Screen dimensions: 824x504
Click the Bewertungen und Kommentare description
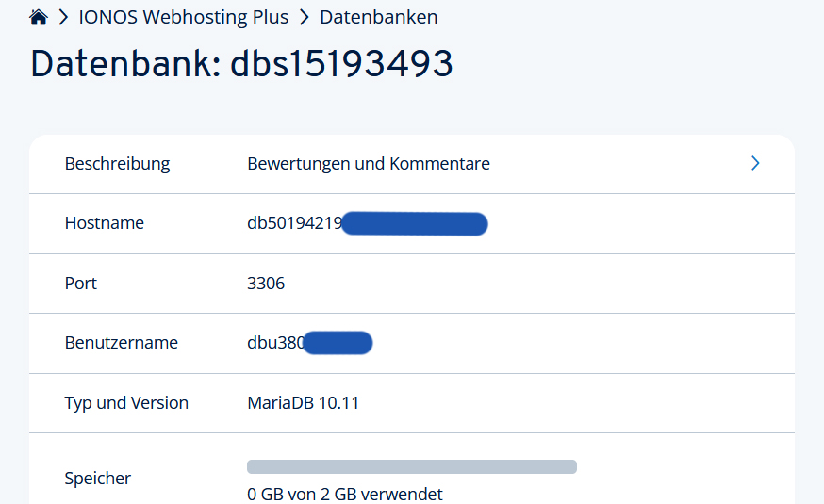[x=368, y=164]
